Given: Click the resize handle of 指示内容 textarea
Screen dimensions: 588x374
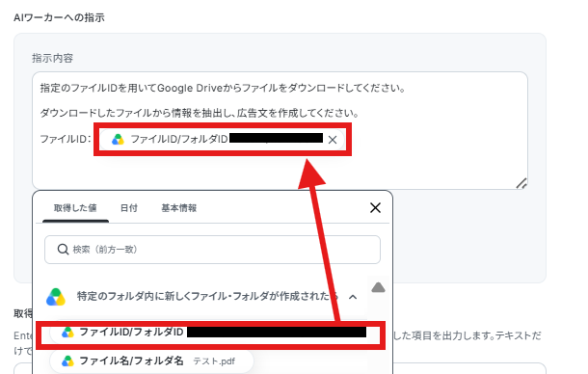Looking at the screenshot, I should click(521, 183).
